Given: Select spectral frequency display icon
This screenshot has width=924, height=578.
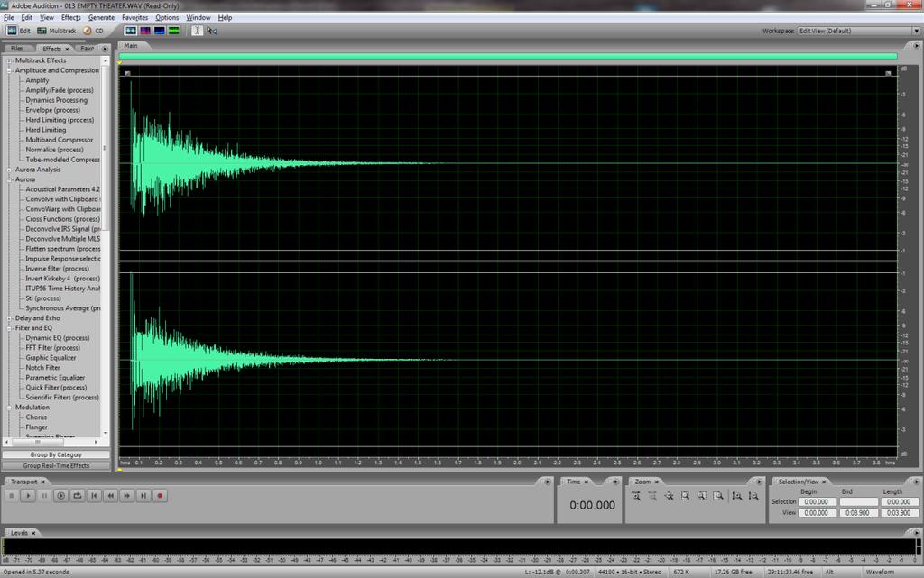Looking at the screenshot, I should pyautogui.click(x=145, y=31).
